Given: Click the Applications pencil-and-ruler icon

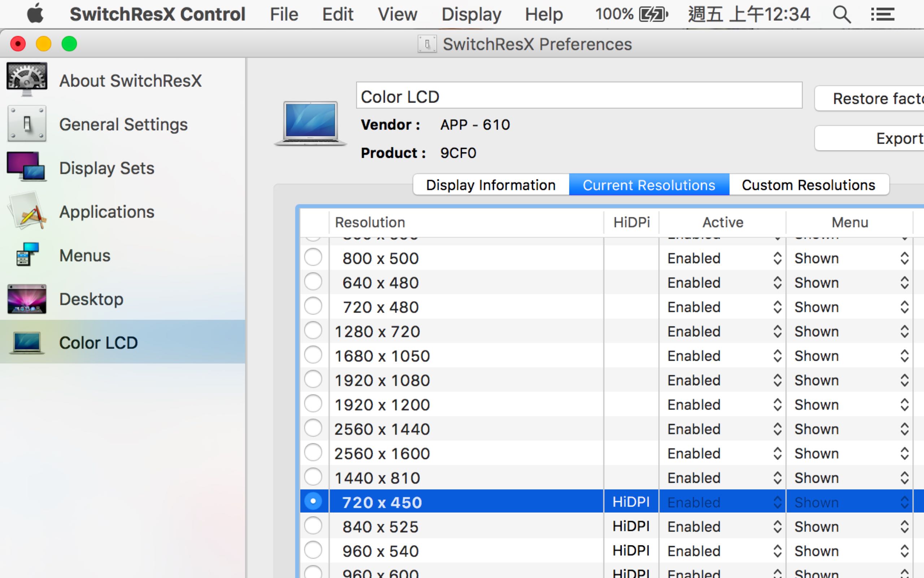Looking at the screenshot, I should pyautogui.click(x=27, y=211).
